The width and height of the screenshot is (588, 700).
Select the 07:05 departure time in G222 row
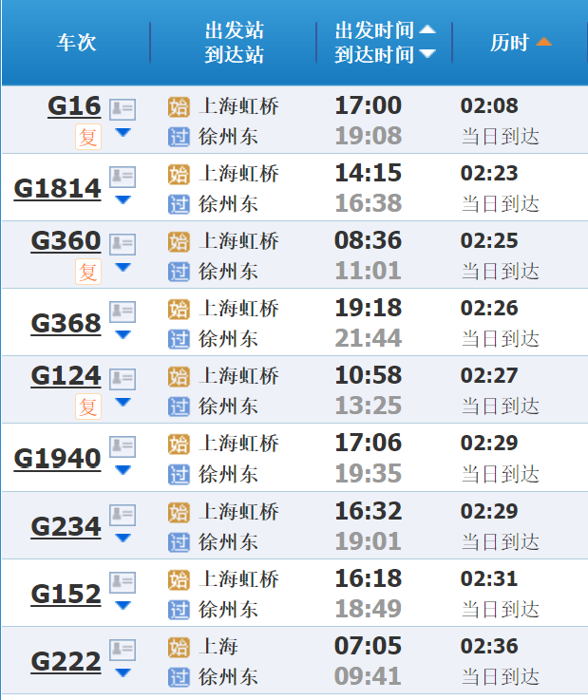pos(368,646)
